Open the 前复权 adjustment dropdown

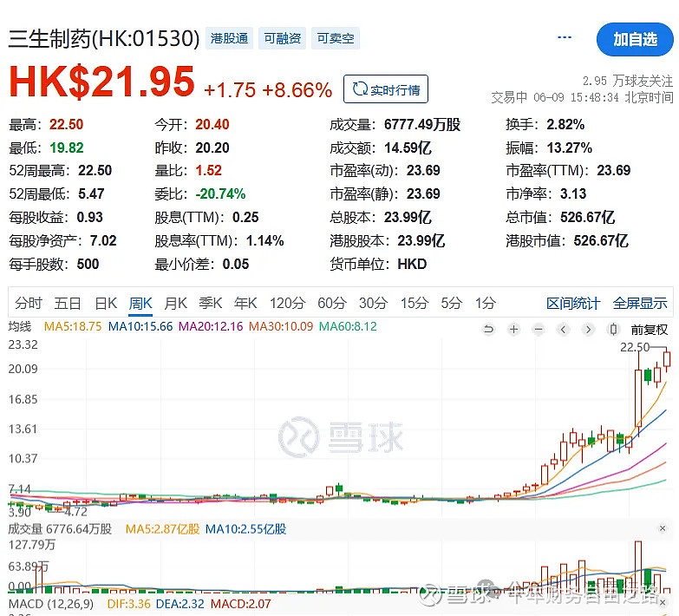coord(650,330)
